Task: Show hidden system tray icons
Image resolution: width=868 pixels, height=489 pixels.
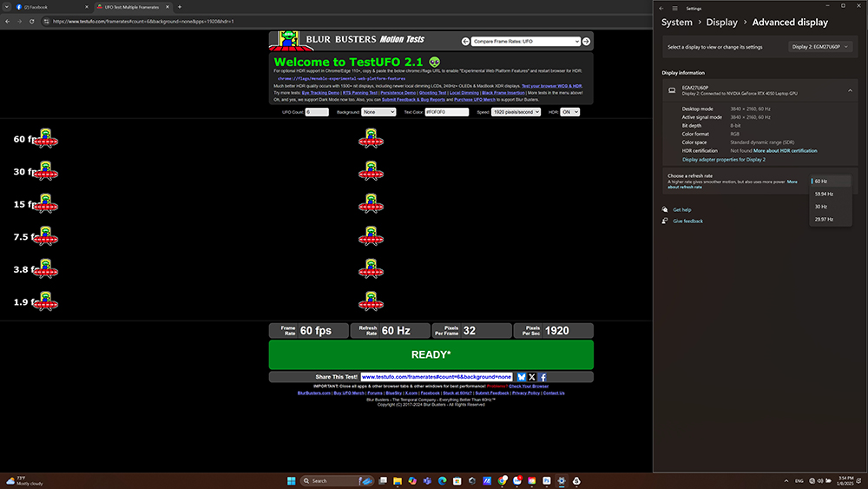Action: pyautogui.click(x=786, y=480)
